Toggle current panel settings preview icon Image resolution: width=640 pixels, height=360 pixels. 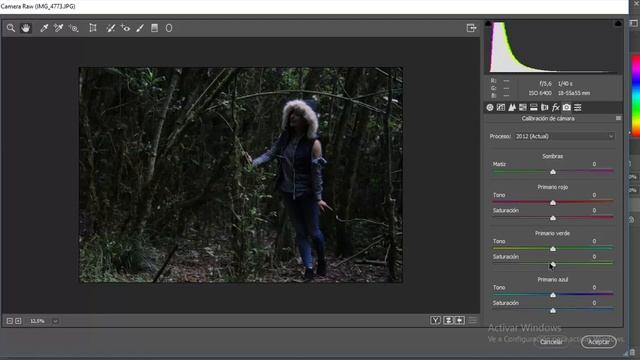click(473, 320)
